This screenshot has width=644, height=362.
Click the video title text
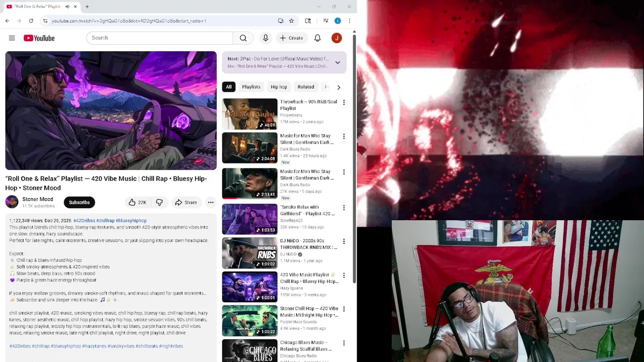106,183
